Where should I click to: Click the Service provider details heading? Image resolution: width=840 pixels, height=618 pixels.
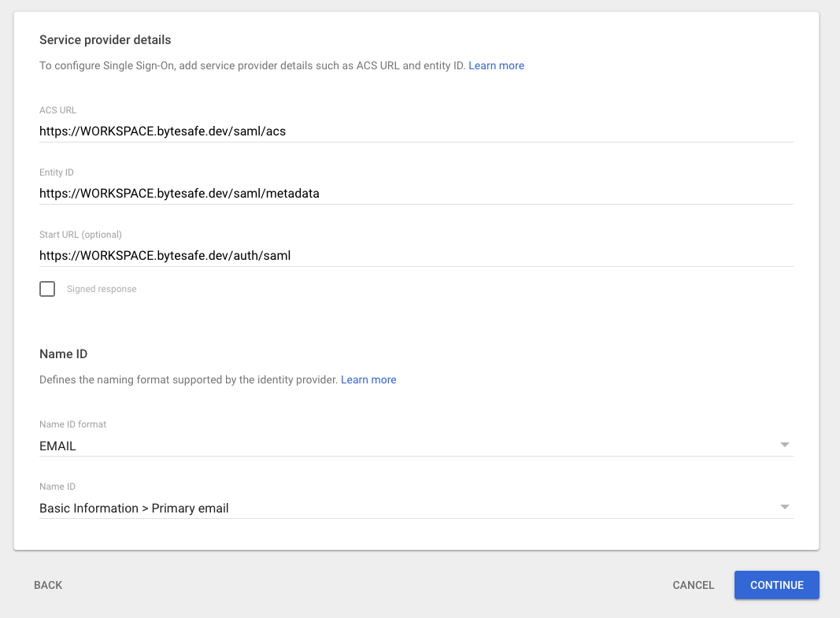105,39
